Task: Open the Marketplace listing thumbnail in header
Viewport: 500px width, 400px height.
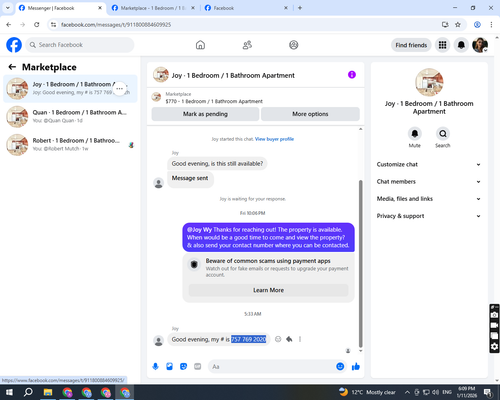Action: tap(156, 97)
